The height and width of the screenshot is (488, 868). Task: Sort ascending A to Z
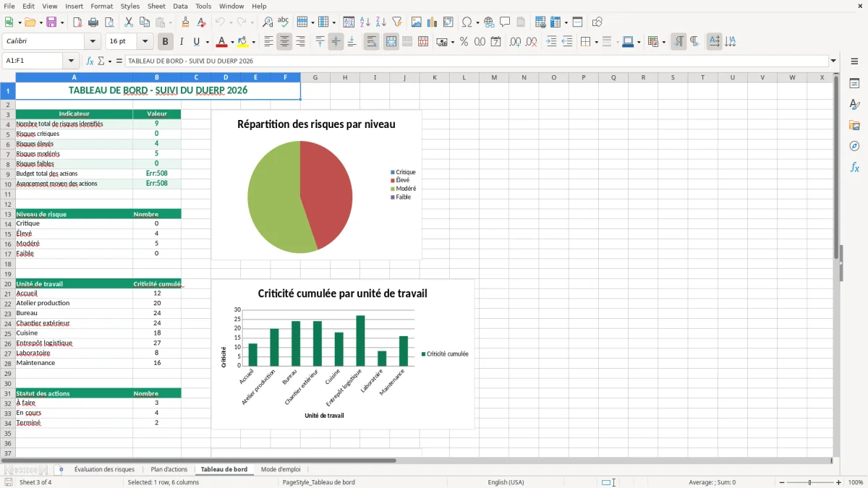pos(365,22)
